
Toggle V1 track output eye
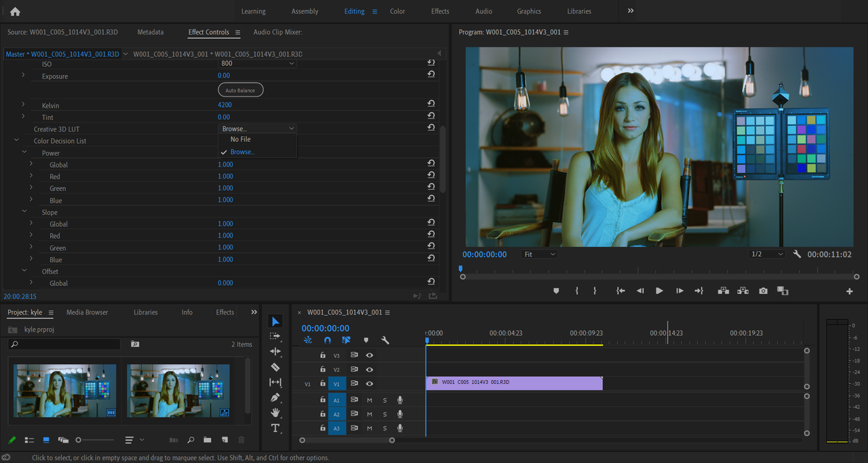pos(370,384)
